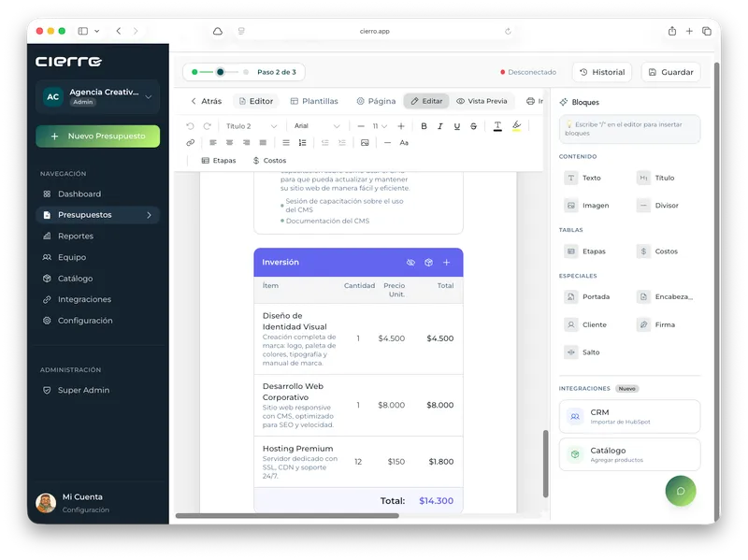Switch to Vista Previa mode
The image size is (748, 560).
click(482, 101)
